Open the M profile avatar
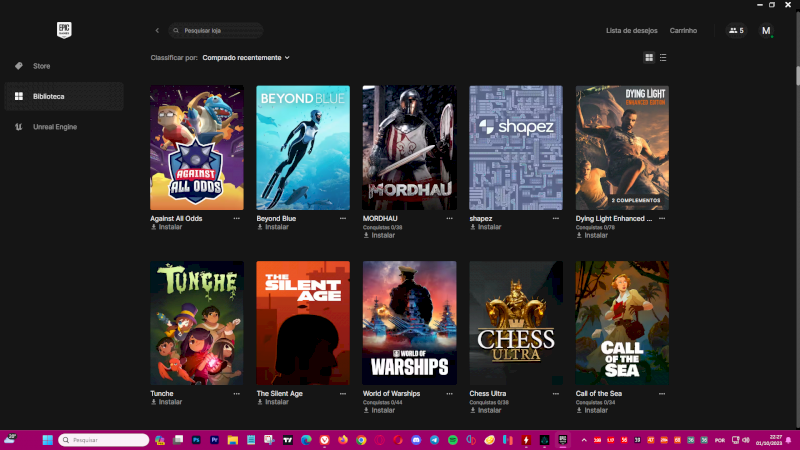The height and width of the screenshot is (450, 800). pyautogui.click(x=766, y=31)
